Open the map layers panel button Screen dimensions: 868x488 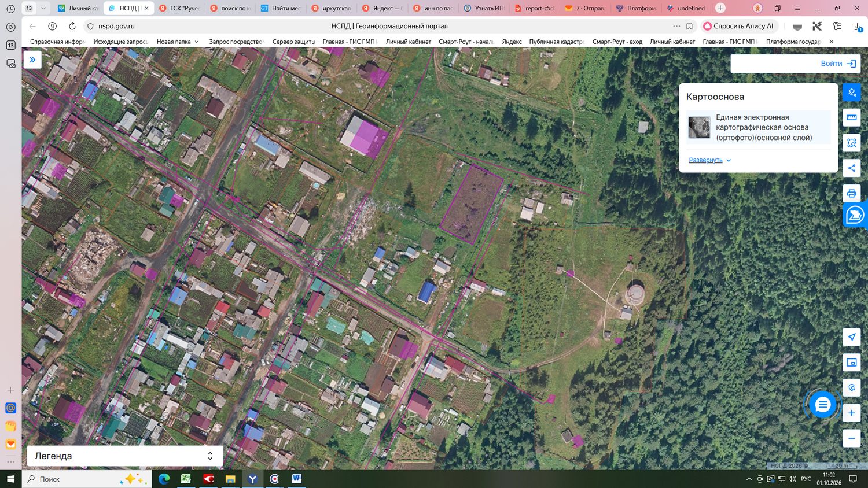click(852, 93)
